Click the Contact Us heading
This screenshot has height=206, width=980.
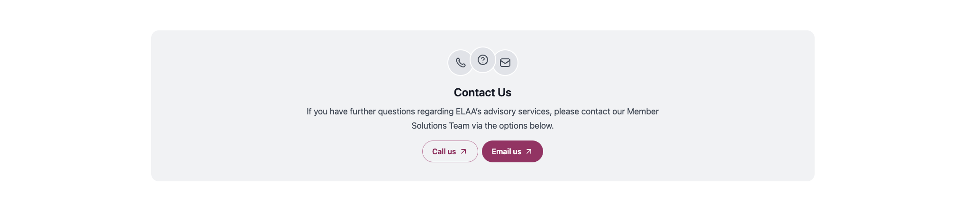point(482,93)
